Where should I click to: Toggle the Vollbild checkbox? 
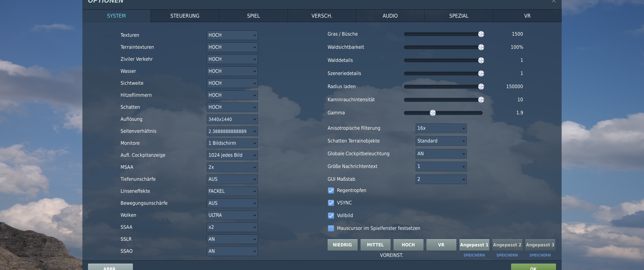tap(331, 216)
